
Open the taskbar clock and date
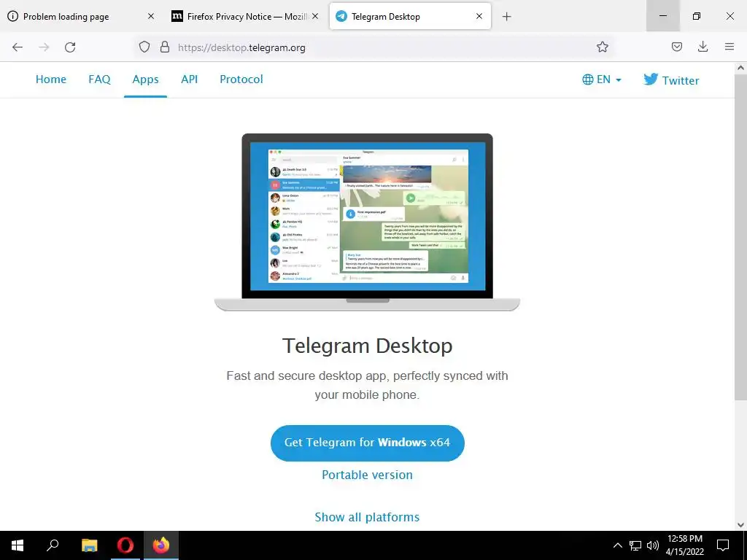684,545
